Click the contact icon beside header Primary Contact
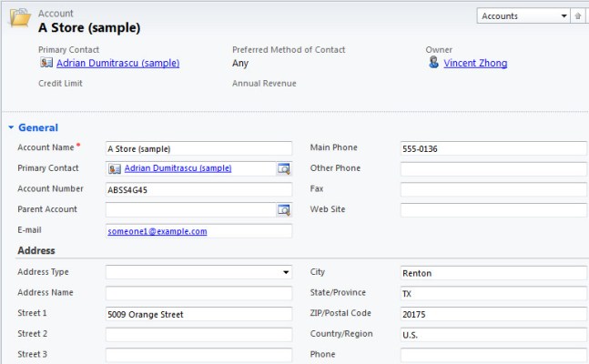Screen dimensions: 589x364 [46, 64]
